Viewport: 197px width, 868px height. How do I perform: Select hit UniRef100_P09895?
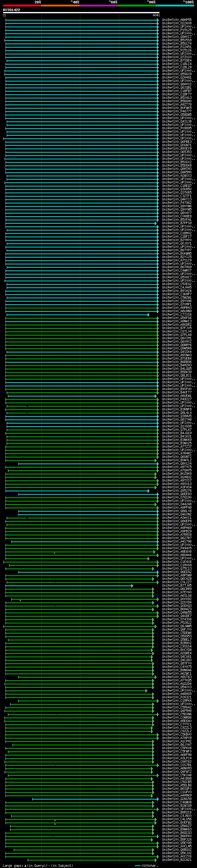(177, 128)
